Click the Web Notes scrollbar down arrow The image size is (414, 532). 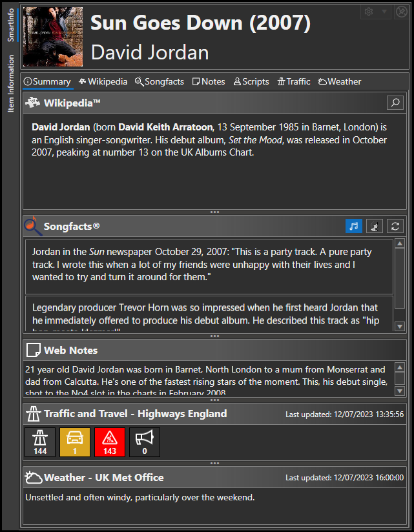(x=400, y=391)
